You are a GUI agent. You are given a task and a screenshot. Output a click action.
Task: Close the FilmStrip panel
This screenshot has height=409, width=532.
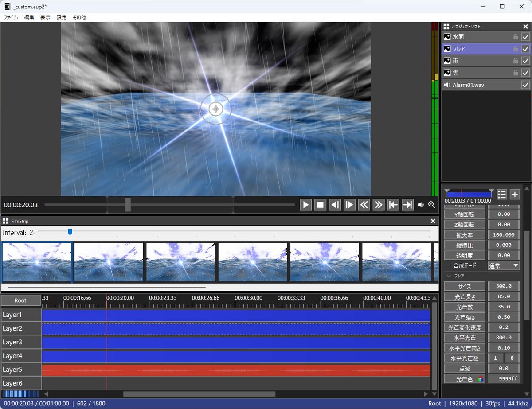433,221
